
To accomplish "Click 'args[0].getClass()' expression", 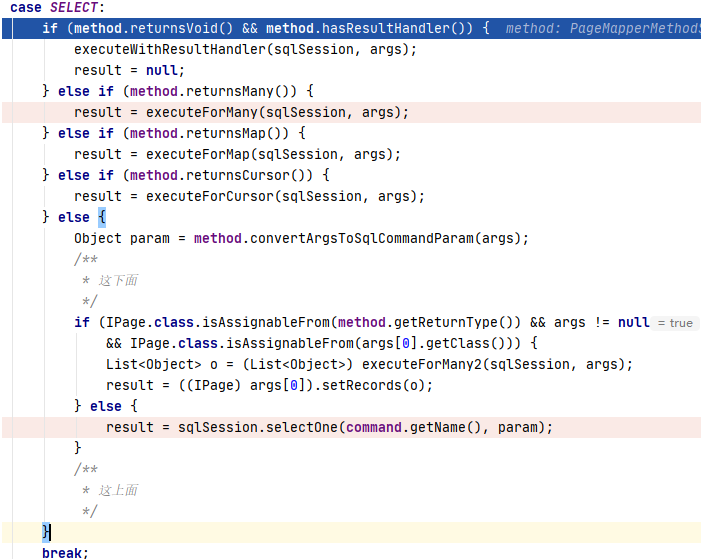I will click(435, 343).
